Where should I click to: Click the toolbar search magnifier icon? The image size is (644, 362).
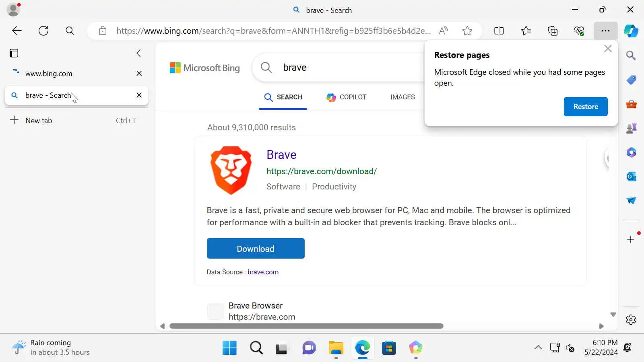[x=70, y=31]
